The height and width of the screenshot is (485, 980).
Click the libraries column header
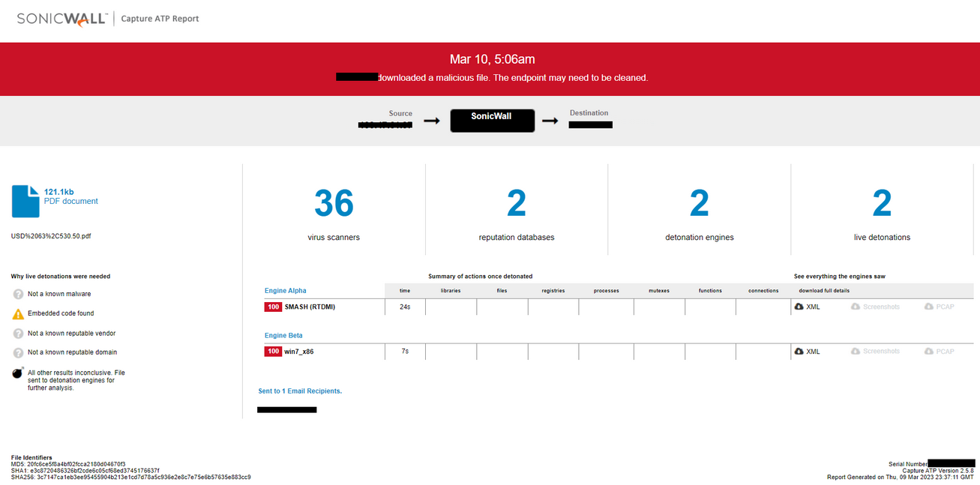[451, 291]
